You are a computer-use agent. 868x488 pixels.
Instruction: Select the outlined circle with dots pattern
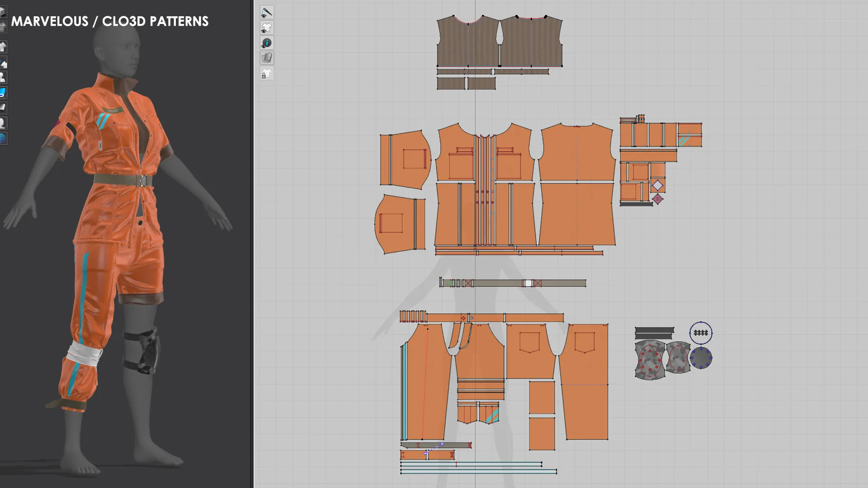click(701, 333)
